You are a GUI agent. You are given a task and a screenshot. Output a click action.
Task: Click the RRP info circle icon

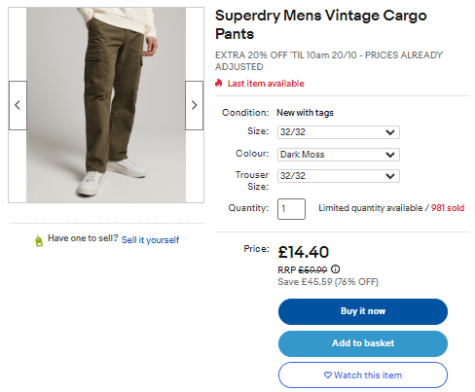point(335,269)
